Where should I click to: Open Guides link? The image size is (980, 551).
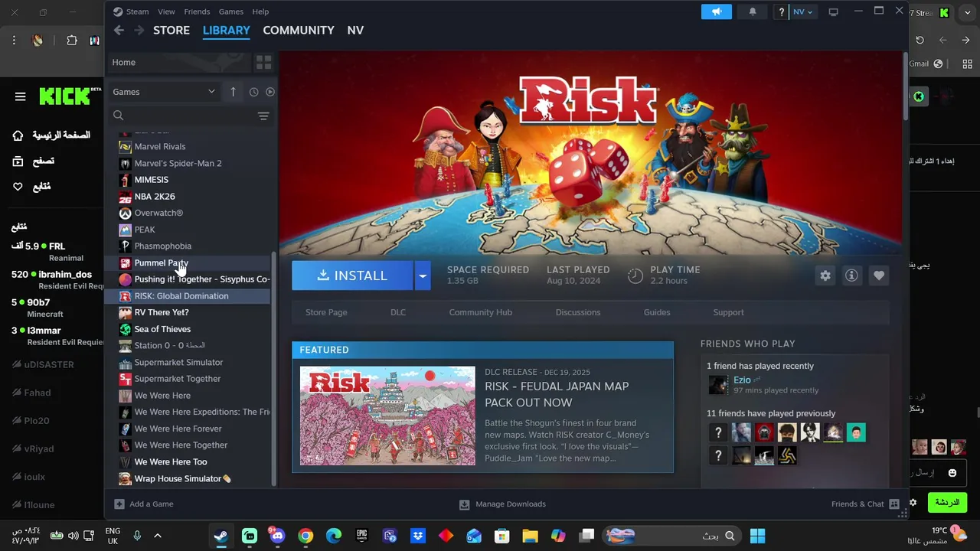point(657,312)
